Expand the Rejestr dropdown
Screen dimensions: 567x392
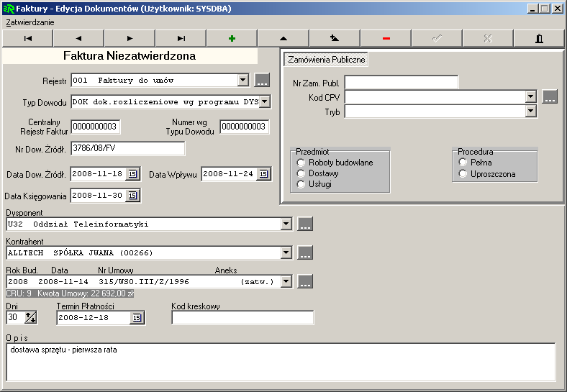243,80
